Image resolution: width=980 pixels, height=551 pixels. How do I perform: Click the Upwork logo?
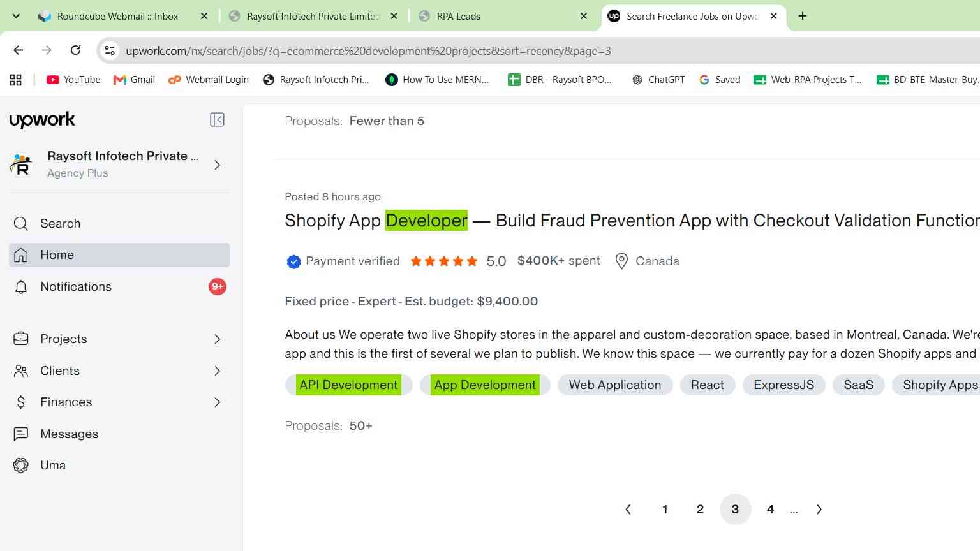pyautogui.click(x=42, y=120)
